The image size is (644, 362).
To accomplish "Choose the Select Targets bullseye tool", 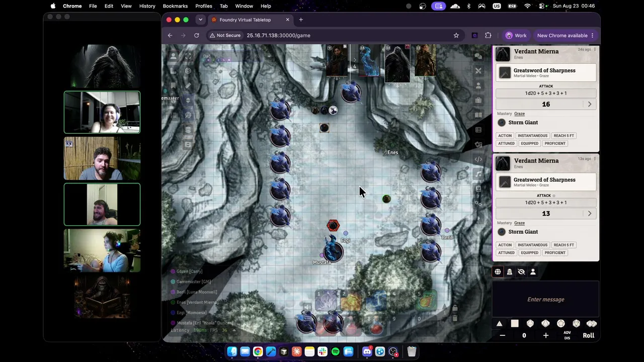I will point(188,71).
